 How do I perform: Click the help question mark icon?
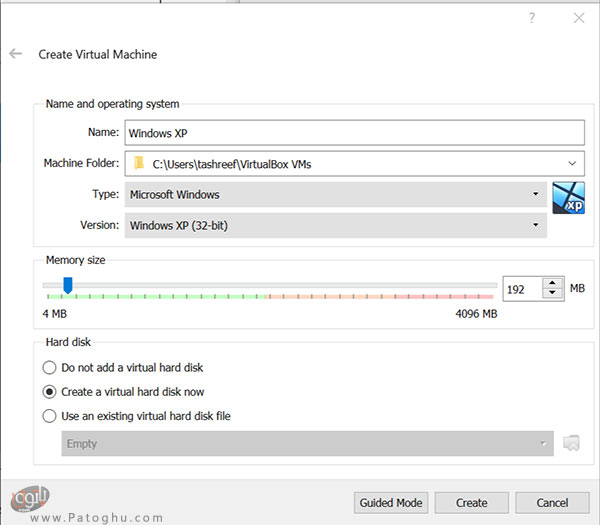[532, 18]
